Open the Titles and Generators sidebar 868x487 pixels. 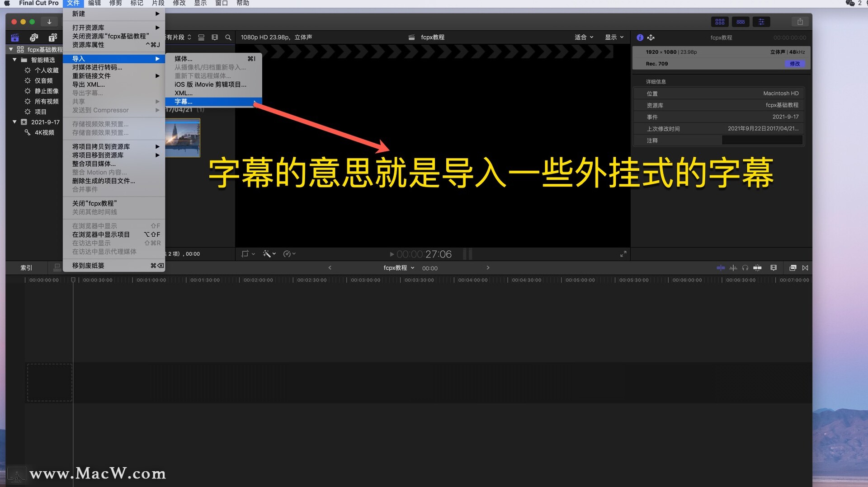coord(53,37)
